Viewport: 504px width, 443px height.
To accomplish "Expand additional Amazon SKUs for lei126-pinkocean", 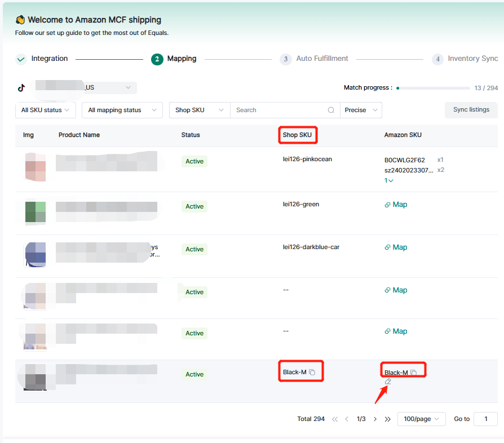I will click(389, 180).
